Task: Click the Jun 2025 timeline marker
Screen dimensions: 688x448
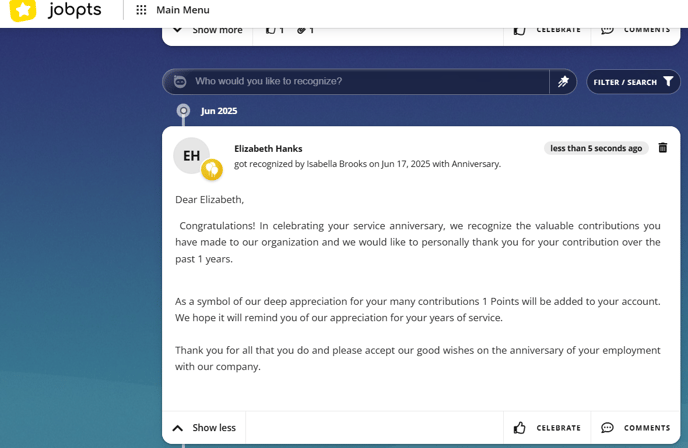Action: coord(183,111)
